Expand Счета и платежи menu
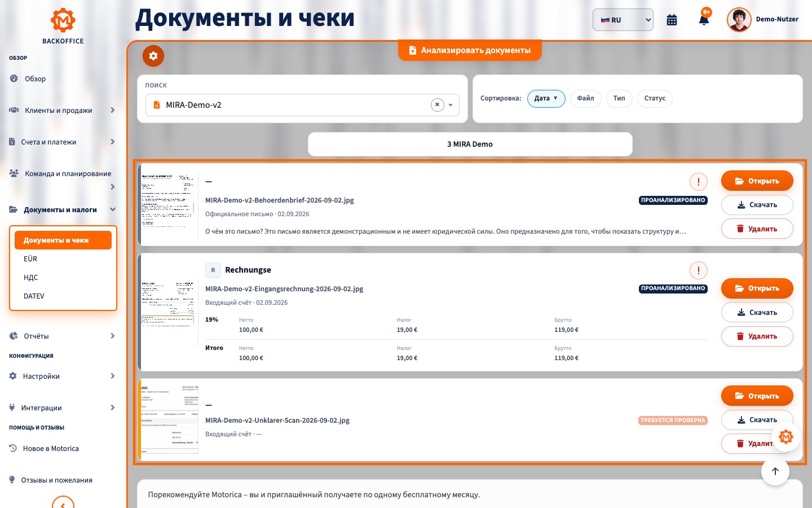The width and height of the screenshot is (812, 508). coord(62,142)
